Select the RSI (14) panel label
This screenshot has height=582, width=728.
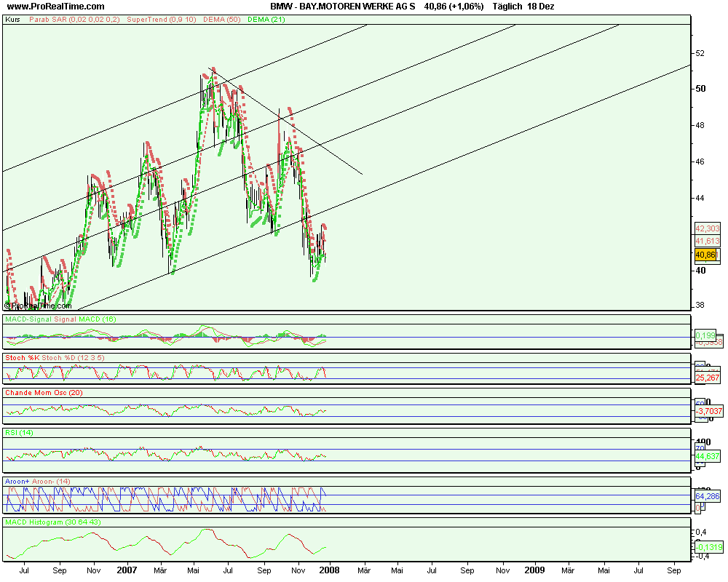(20, 433)
